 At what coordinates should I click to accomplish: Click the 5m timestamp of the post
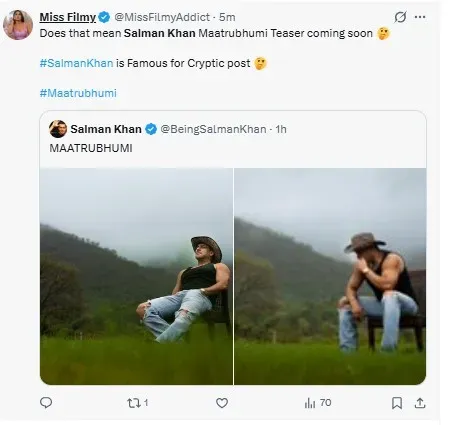point(227,17)
